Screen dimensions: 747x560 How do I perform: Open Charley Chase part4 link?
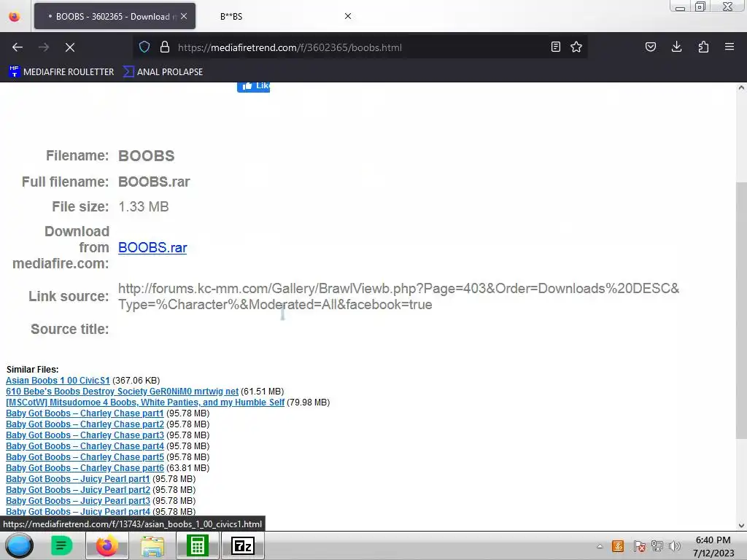point(85,446)
